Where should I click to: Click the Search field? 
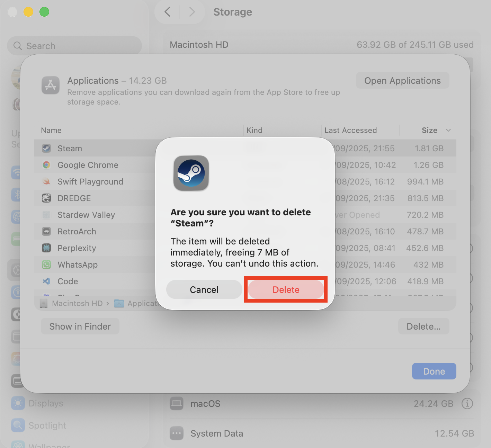(74, 45)
